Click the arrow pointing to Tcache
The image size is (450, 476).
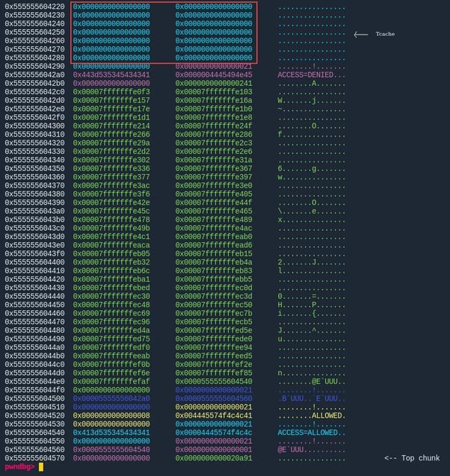pyautogui.click(x=361, y=34)
